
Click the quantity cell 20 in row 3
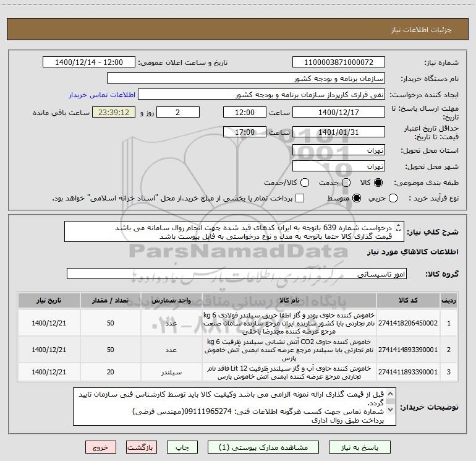pos(111,372)
